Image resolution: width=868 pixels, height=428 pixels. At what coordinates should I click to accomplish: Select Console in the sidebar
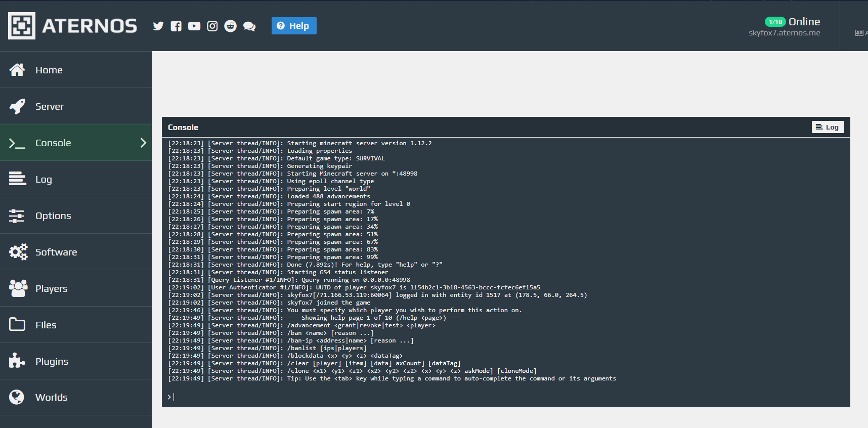click(x=76, y=143)
